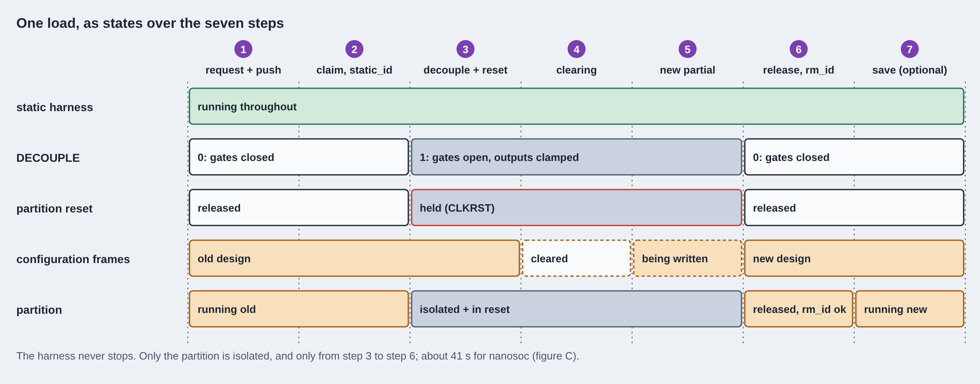Click the 'held (CLKRST)' red-outlined block
The image size is (980, 384).
coord(577,208)
